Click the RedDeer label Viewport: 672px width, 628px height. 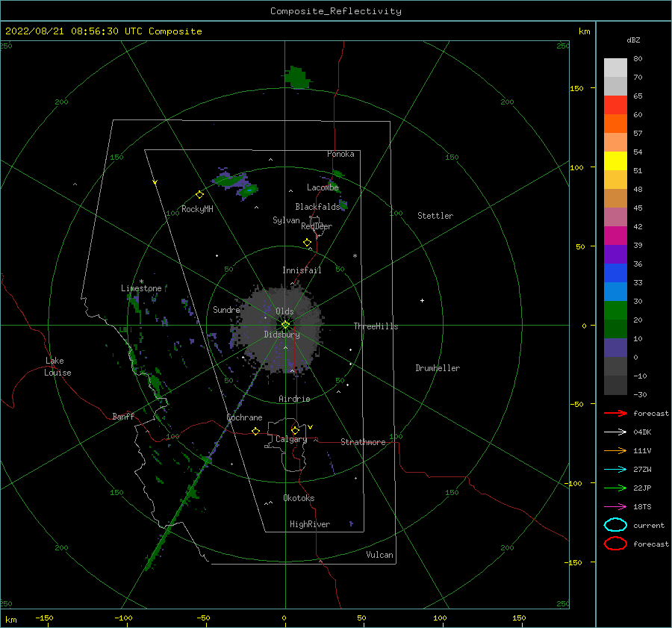(x=317, y=226)
